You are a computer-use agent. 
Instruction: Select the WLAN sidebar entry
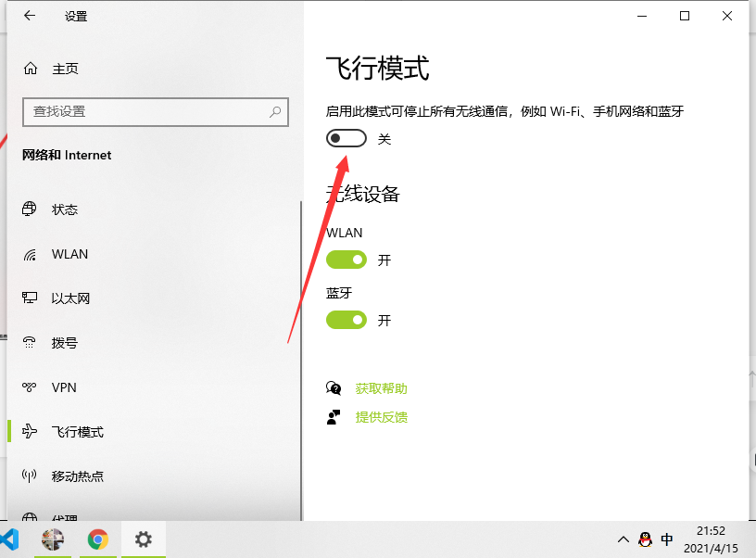tap(69, 254)
